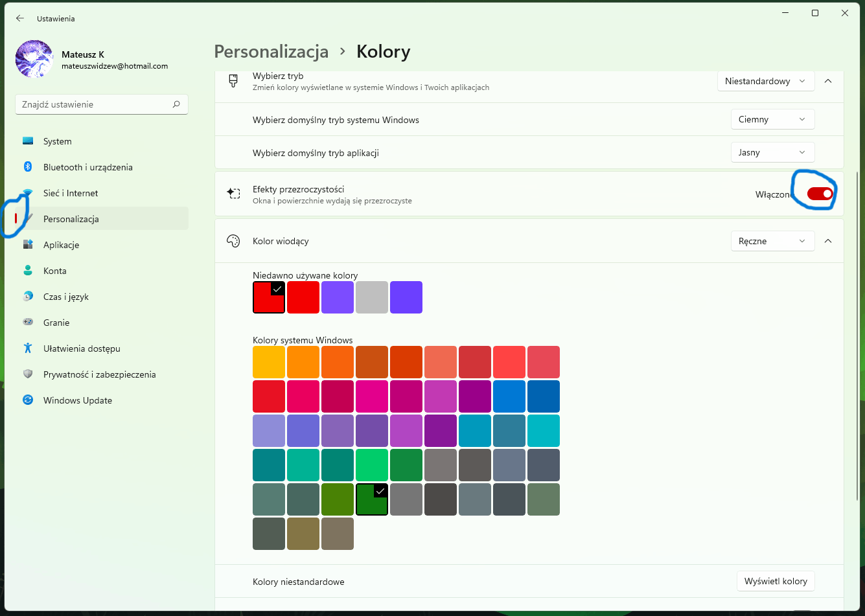
Task: Click the Bluetooth icon in sidebar
Action: (x=28, y=167)
